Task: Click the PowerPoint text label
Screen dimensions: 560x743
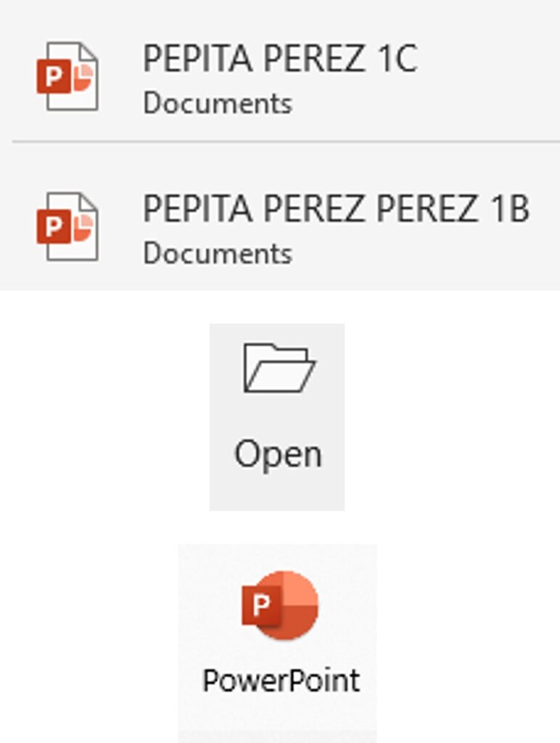Action: pyautogui.click(x=281, y=681)
